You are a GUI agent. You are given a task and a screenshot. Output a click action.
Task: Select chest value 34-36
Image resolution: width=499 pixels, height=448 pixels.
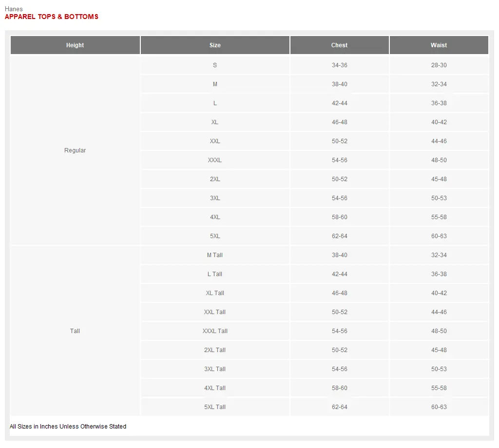339,65
